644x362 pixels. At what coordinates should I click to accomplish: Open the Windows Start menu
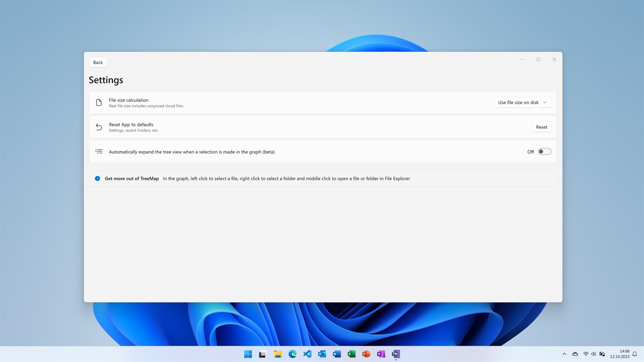[248, 354]
